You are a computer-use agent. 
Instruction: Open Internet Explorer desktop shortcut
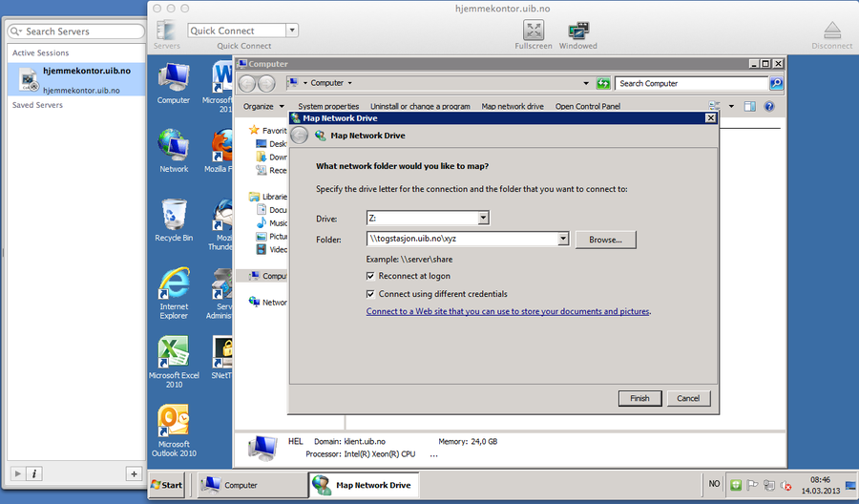(x=174, y=285)
